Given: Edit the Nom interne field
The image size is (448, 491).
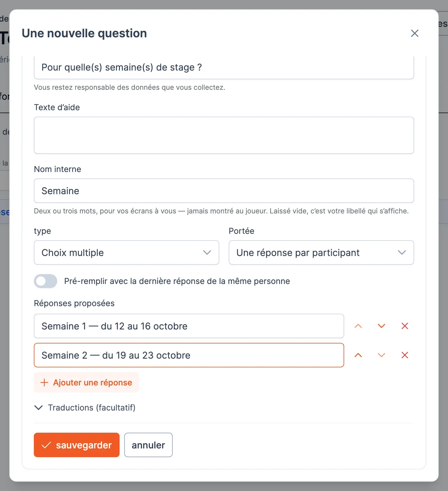Looking at the screenshot, I should click(x=224, y=191).
